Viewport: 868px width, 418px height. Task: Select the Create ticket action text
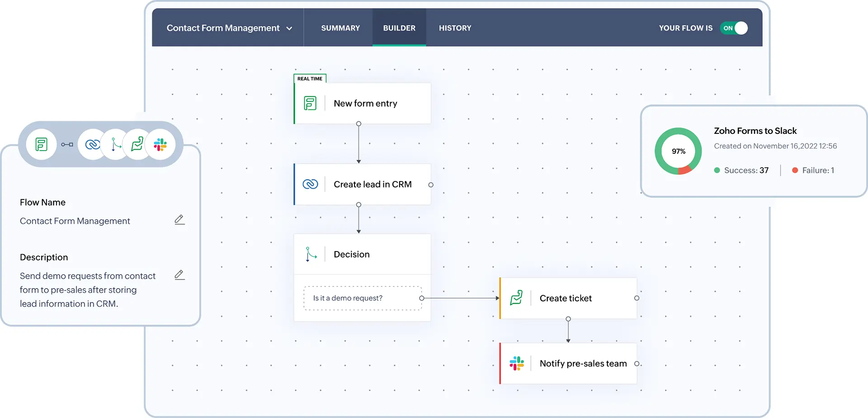[566, 298]
